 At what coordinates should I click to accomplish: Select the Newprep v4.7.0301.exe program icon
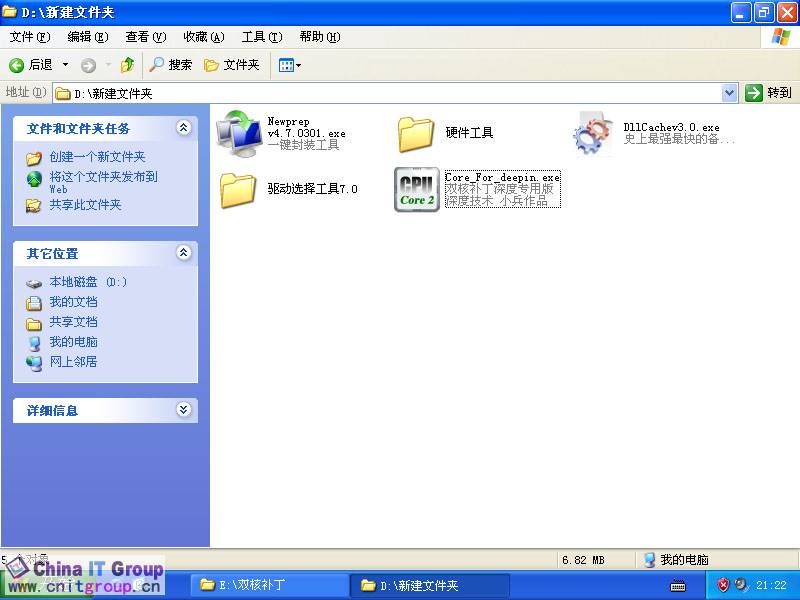point(238,133)
